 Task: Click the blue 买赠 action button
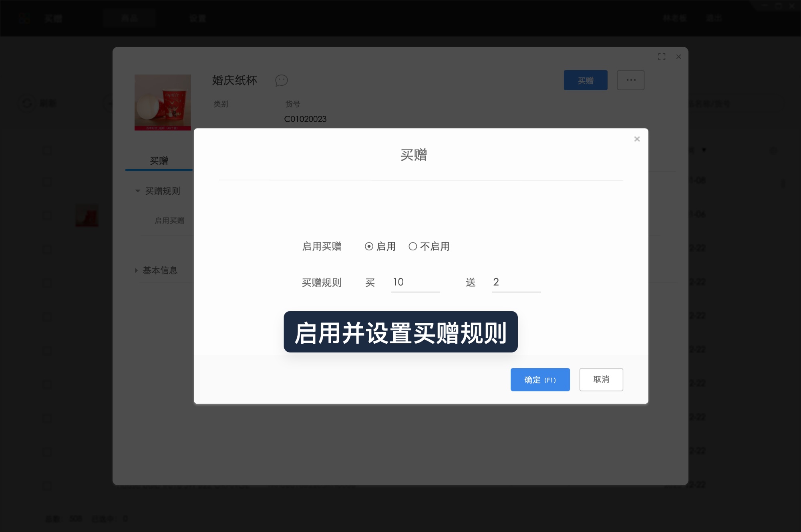pos(586,80)
